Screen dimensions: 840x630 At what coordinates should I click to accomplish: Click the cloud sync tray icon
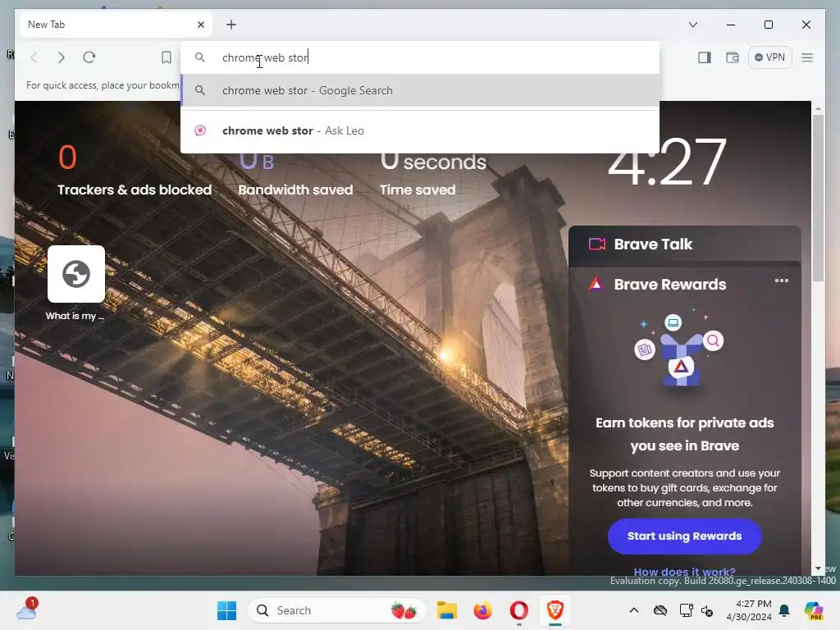point(660,610)
